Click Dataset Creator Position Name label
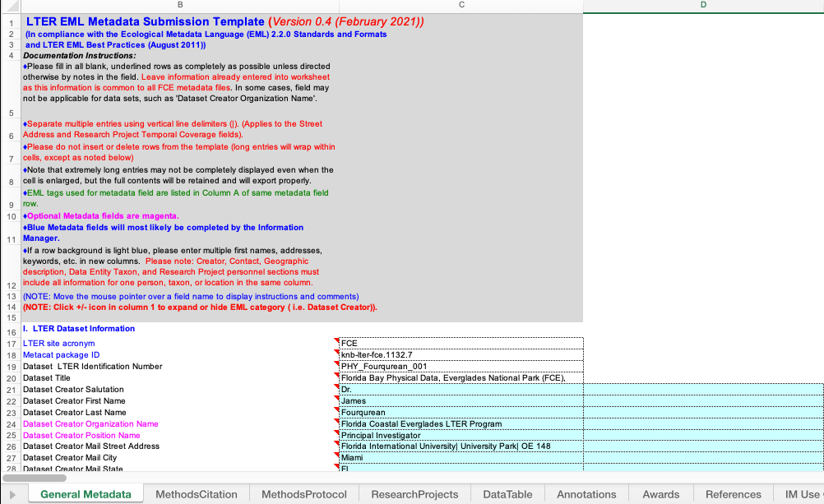Image resolution: width=824 pixels, height=504 pixels. [81, 436]
